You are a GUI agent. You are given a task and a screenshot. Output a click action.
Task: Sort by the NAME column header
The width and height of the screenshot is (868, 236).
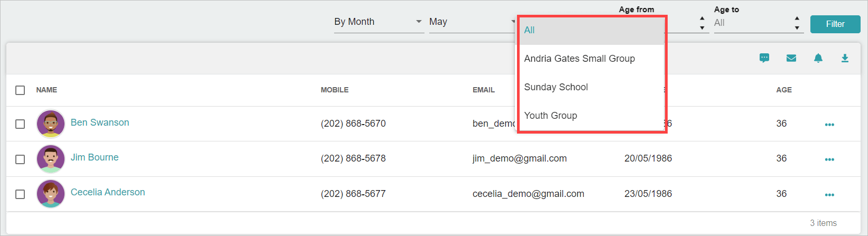(x=47, y=90)
